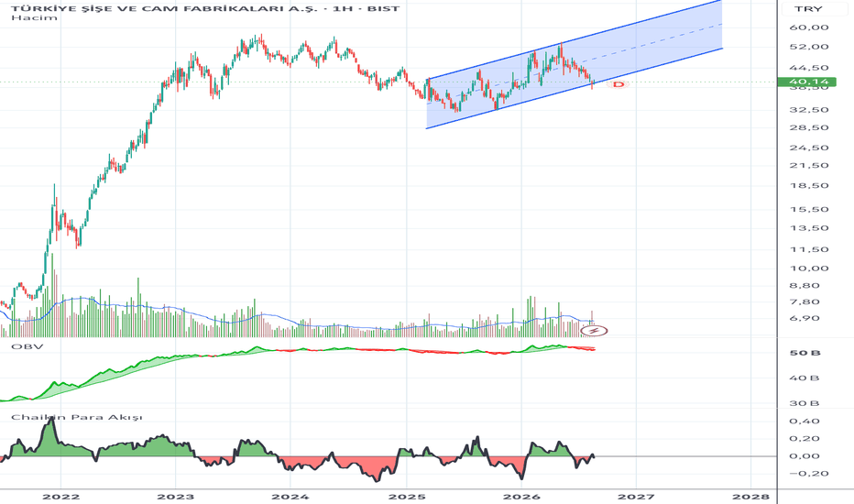Click the 28,50 price axis value
The image size is (854, 504).
[x=809, y=127]
